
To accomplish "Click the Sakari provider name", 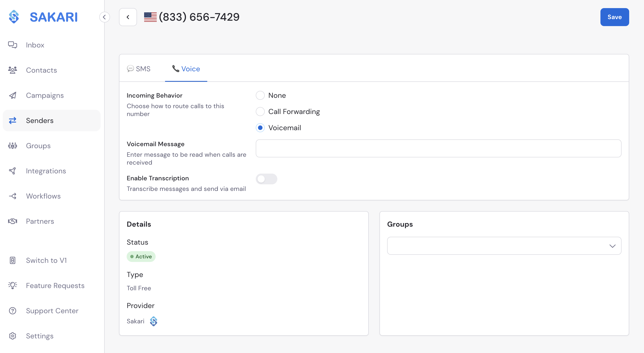I will [135, 321].
